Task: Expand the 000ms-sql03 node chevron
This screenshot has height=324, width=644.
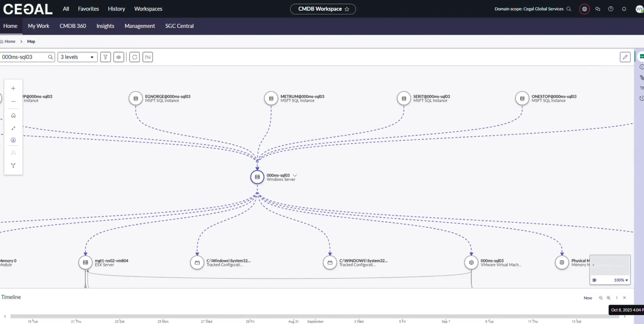Action: (x=295, y=175)
